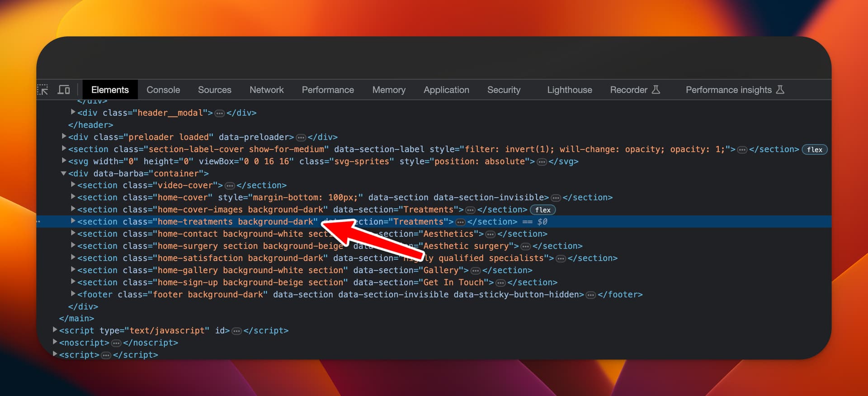The width and height of the screenshot is (868, 396).
Task: Click ellipsis badge in home-surgery row
Action: (x=525, y=247)
